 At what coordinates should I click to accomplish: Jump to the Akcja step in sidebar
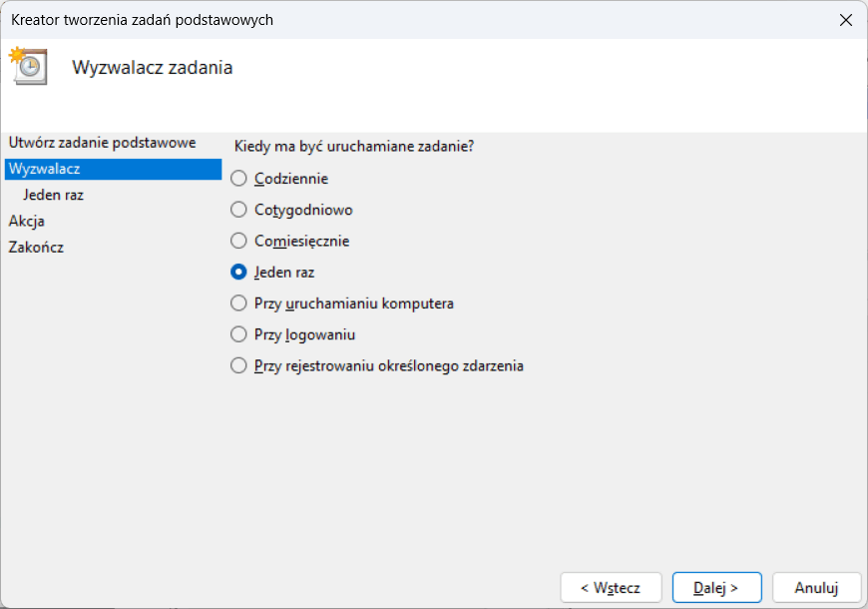pos(27,221)
